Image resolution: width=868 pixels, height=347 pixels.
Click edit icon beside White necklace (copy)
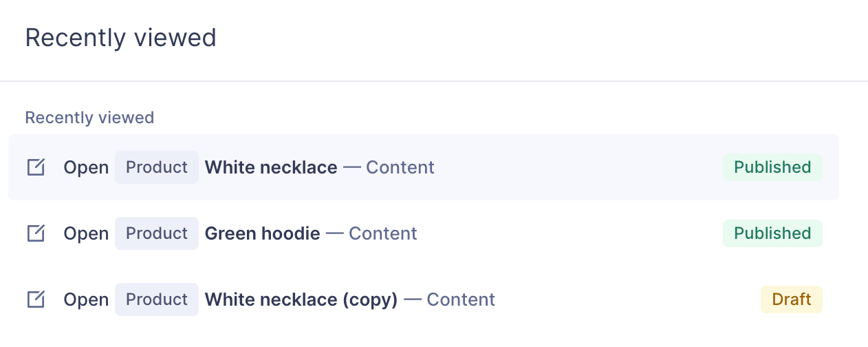tap(36, 299)
